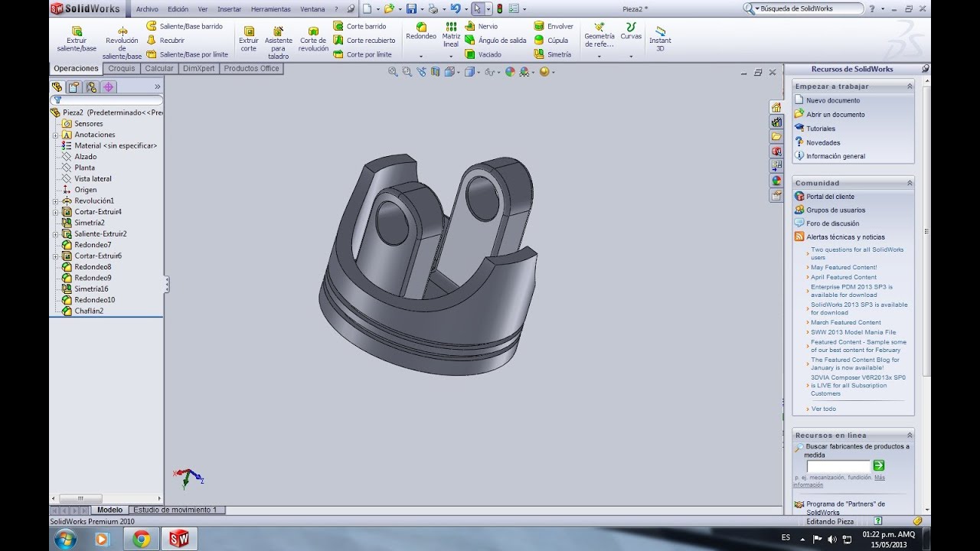Choose the Cúpula dome tool
The image size is (980, 551).
click(551, 40)
